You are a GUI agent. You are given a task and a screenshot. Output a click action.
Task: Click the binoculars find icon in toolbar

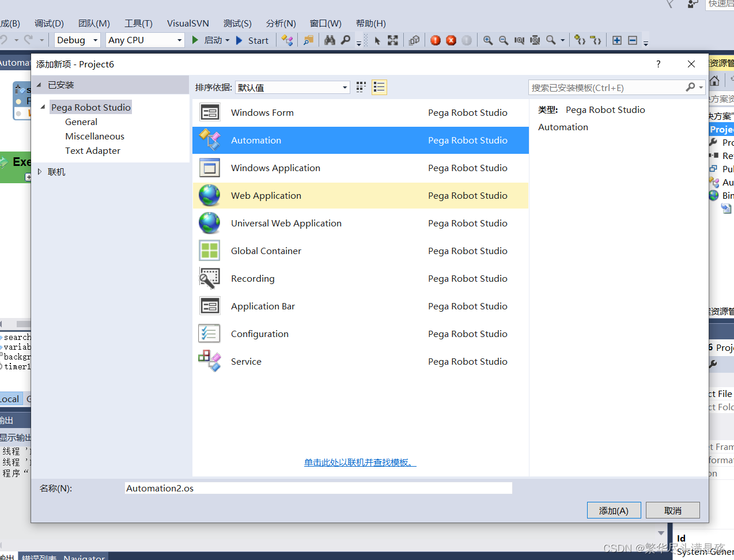point(330,40)
